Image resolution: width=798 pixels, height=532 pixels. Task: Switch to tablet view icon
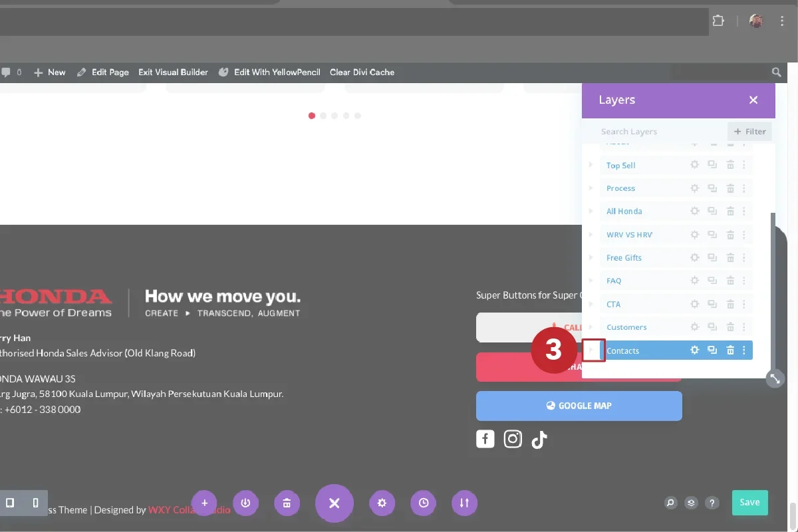click(10, 503)
